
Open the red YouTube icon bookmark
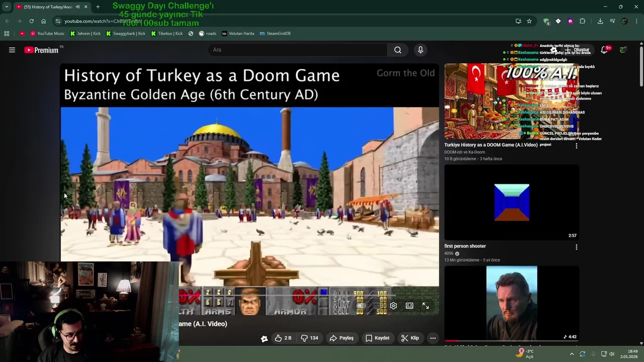click(22, 33)
